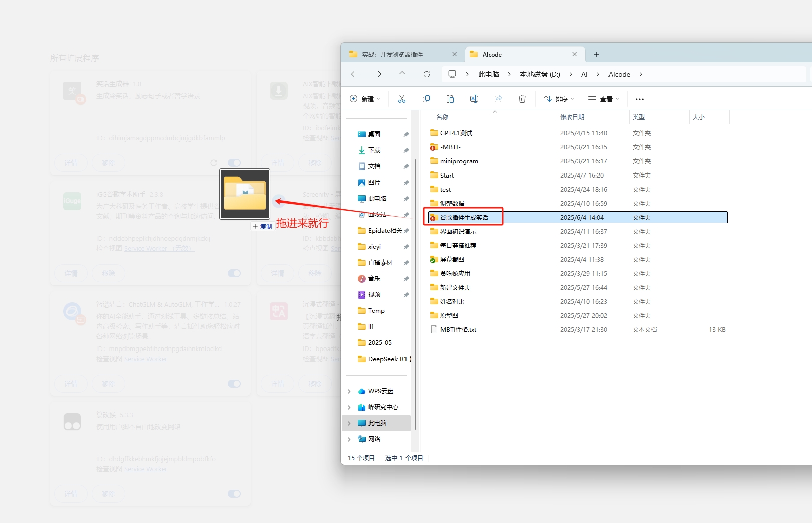Open the three-dots more options menu

[x=639, y=99]
